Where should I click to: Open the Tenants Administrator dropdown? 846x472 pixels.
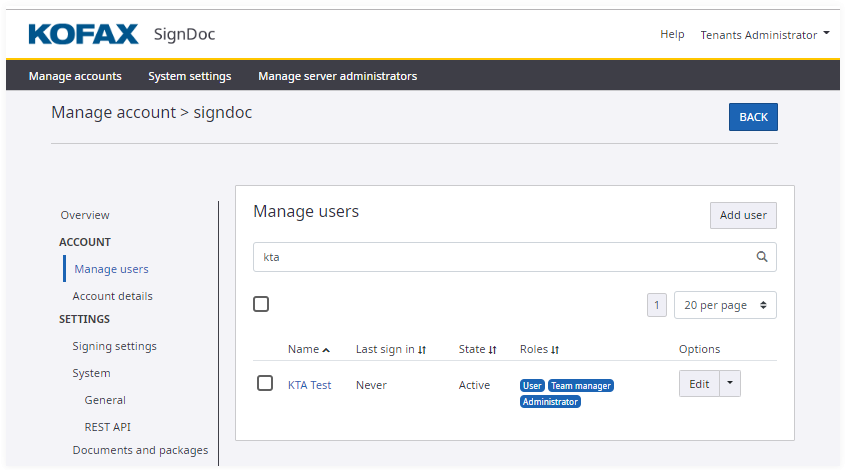point(764,34)
